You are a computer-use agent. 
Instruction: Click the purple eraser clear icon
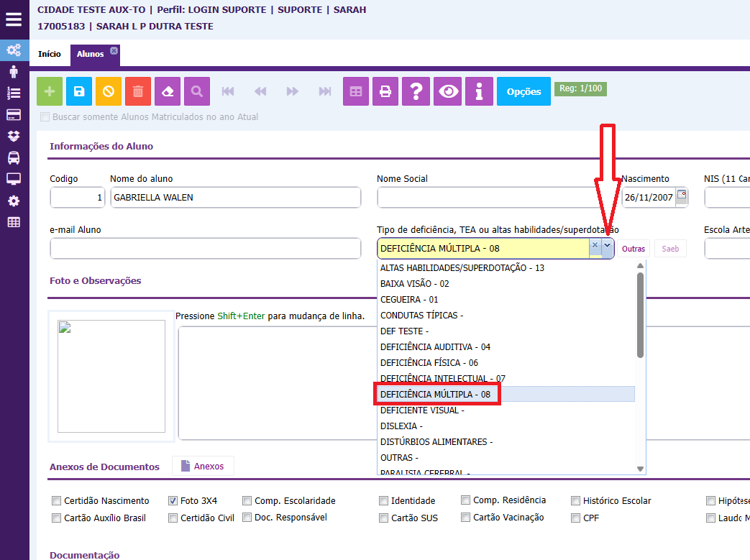[x=168, y=91]
